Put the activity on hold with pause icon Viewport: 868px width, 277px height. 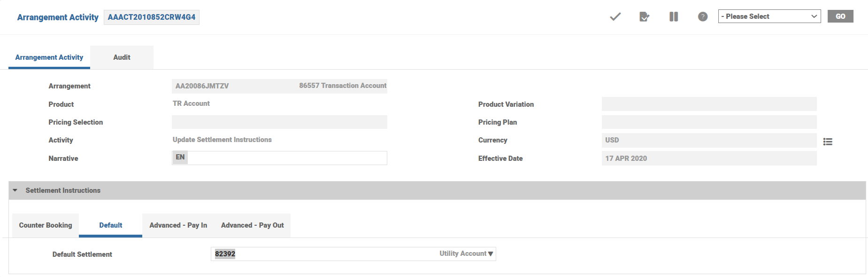pyautogui.click(x=673, y=17)
